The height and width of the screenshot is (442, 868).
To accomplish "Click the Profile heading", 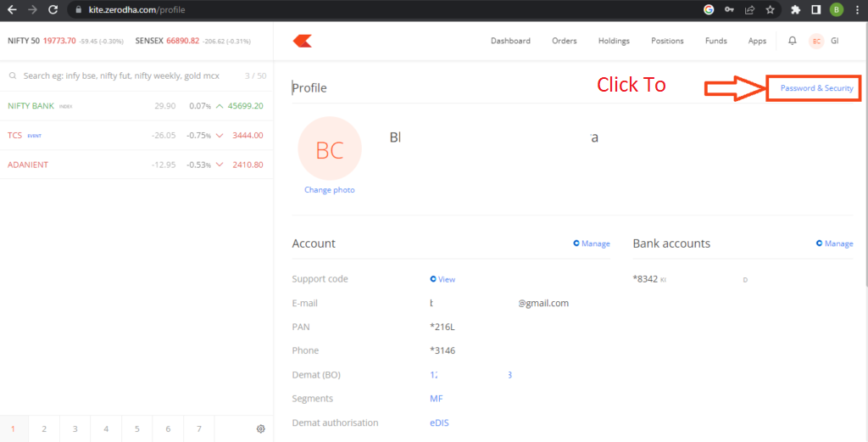I will tap(309, 88).
